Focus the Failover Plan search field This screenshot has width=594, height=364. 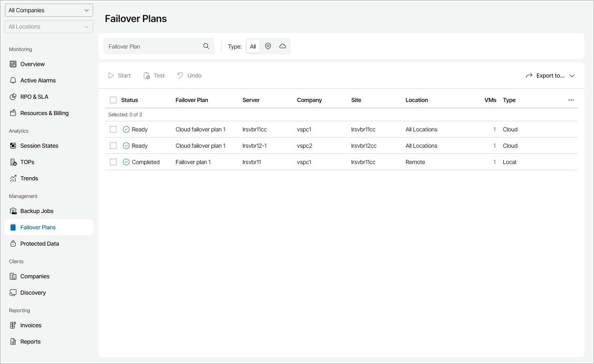coord(153,47)
